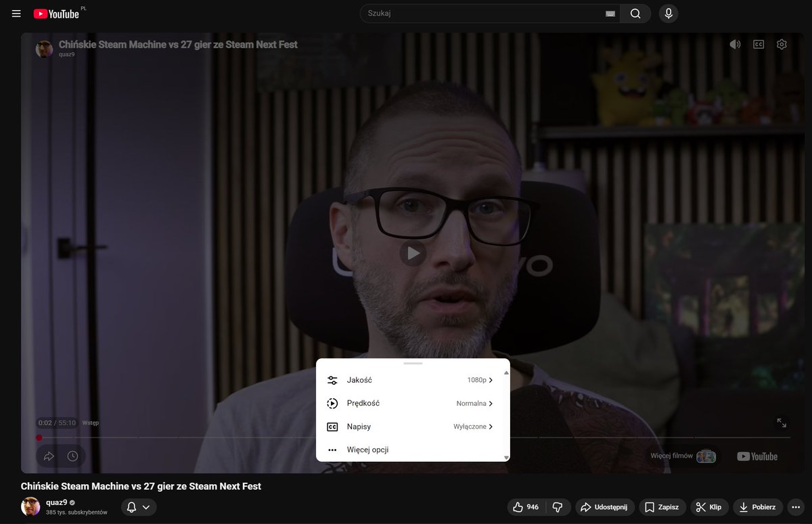Click the magnifier search button
Image resolution: width=812 pixels, height=524 pixels.
tap(635, 14)
